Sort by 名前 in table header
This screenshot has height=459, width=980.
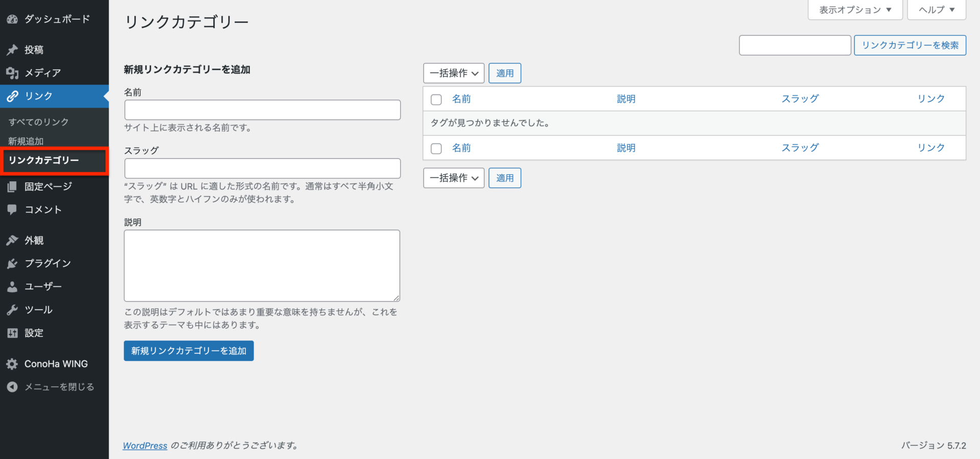tap(461, 99)
